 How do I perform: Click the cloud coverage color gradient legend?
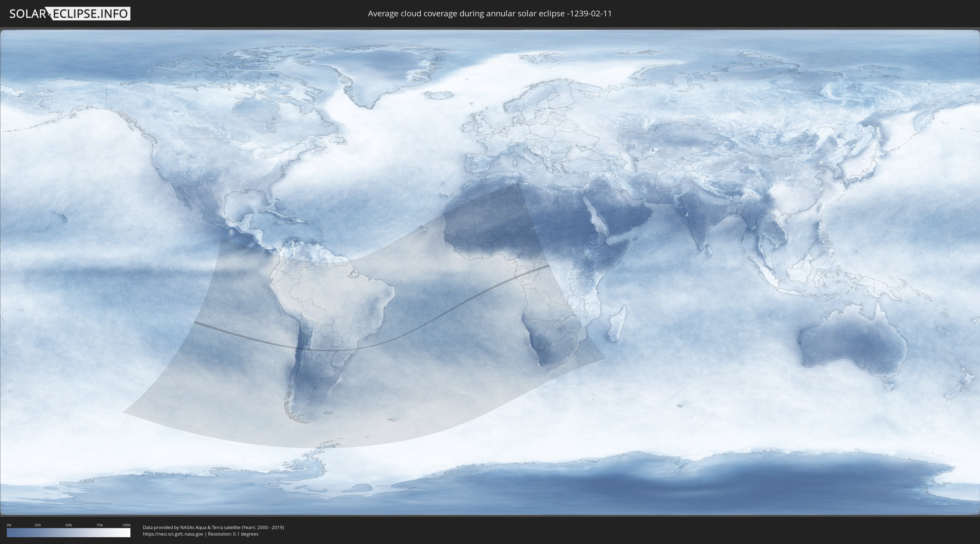(69, 533)
